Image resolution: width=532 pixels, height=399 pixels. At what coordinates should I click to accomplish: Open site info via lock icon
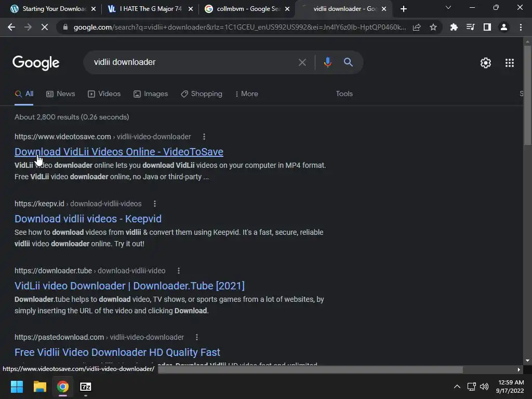(65, 27)
